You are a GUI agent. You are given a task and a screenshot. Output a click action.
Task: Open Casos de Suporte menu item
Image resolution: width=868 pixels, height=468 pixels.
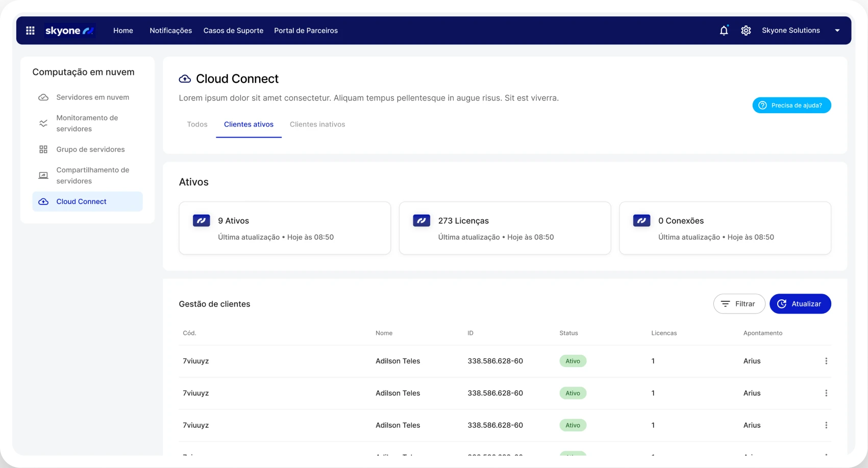click(233, 31)
